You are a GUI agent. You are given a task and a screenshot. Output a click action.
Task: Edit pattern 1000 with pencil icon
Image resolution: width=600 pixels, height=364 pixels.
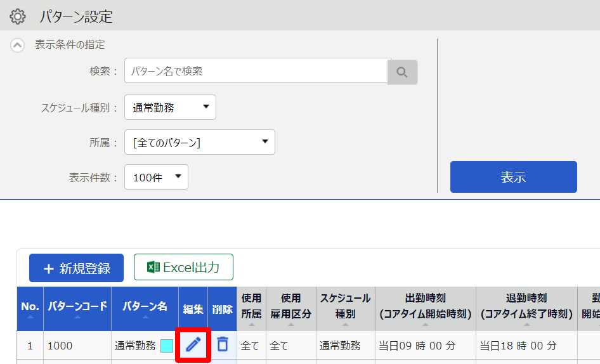tap(193, 345)
